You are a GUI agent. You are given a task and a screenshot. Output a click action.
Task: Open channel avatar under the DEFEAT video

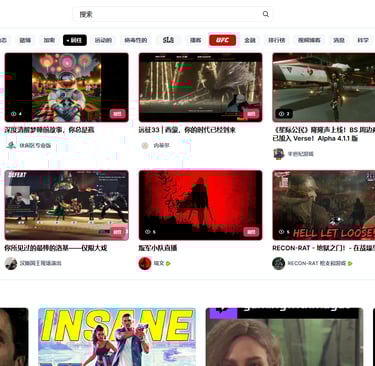click(x=11, y=263)
